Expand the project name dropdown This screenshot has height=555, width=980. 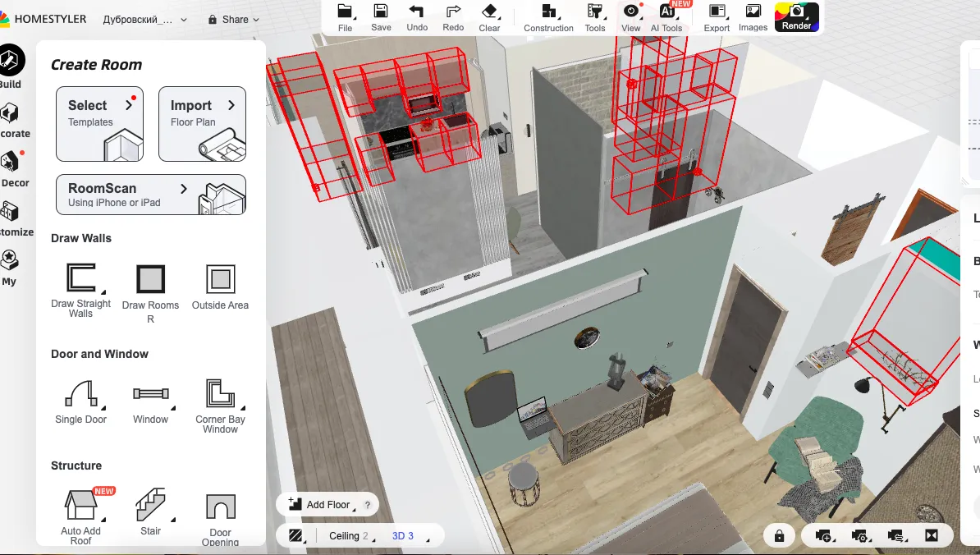coord(145,20)
